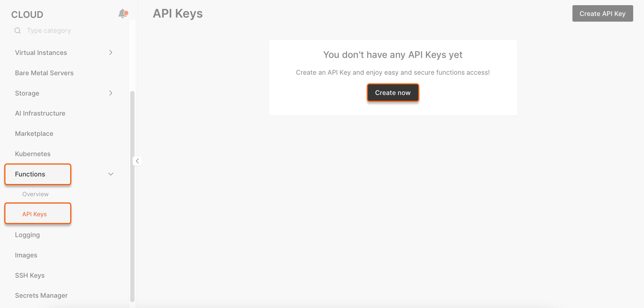Image resolution: width=644 pixels, height=308 pixels.
Task: Navigate to Secrets Manager
Action: click(41, 295)
